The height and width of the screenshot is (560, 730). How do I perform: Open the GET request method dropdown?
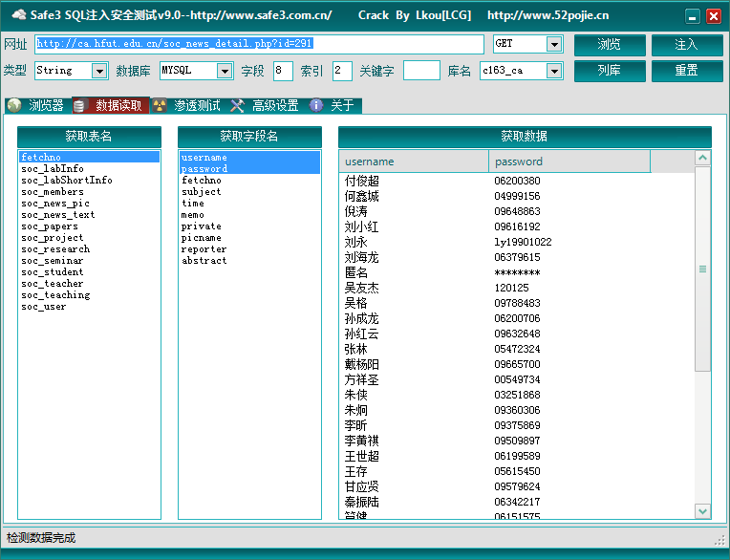pyautogui.click(x=553, y=44)
